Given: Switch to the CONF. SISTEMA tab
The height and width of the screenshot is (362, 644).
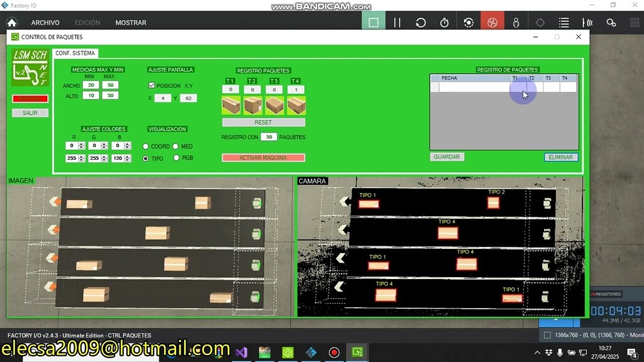Looking at the screenshot, I should (x=75, y=53).
